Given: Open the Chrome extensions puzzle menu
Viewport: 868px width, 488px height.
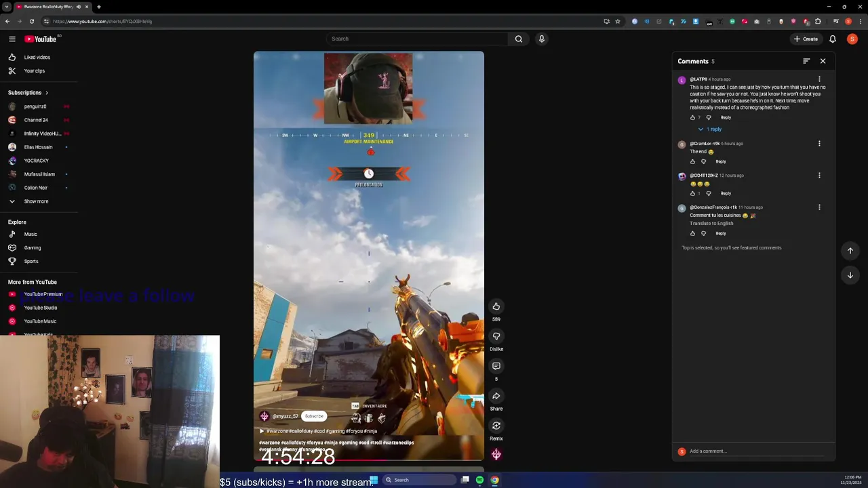Looking at the screenshot, I should pos(818,21).
